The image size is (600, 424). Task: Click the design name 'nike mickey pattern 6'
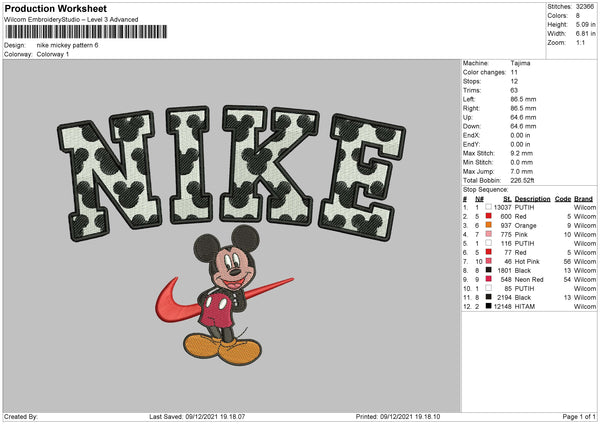[67, 45]
